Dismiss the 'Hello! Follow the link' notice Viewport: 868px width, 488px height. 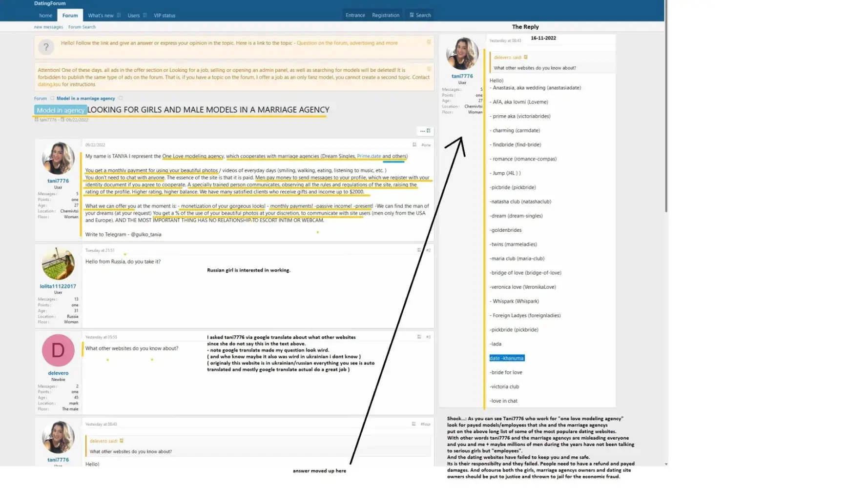click(429, 42)
